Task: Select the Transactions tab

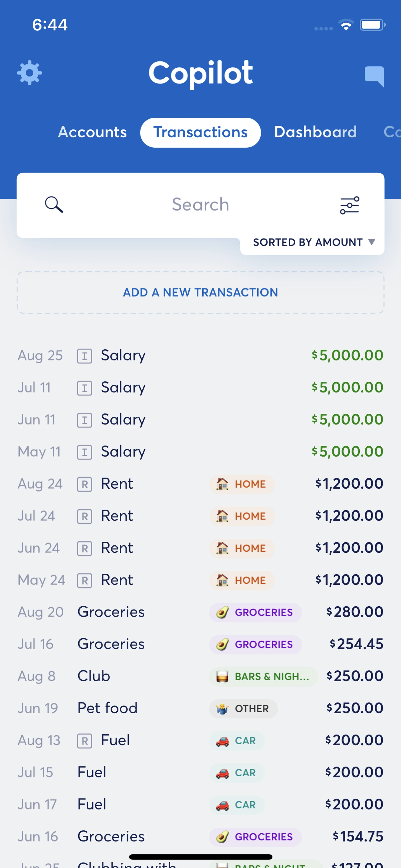Action: click(200, 132)
